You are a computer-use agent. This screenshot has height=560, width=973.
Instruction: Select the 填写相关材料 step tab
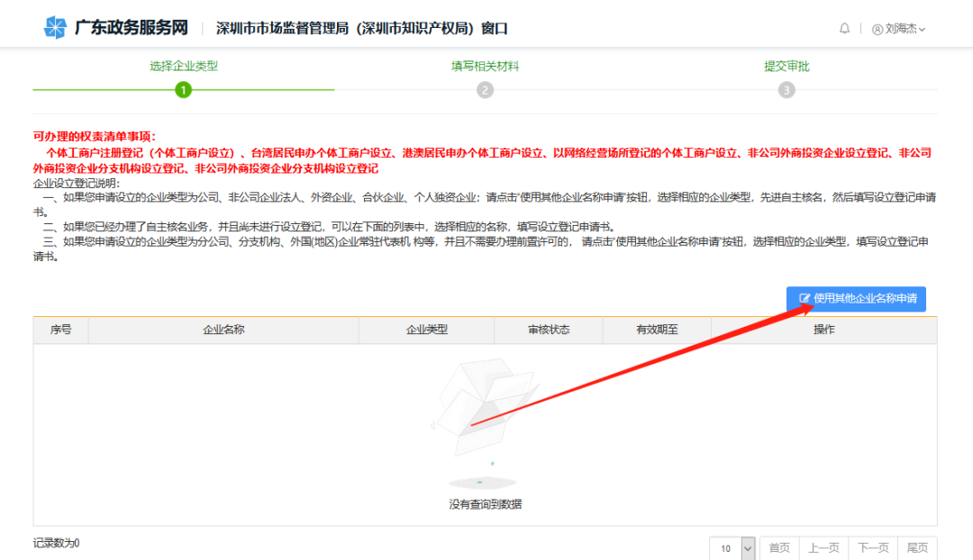[484, 67]
